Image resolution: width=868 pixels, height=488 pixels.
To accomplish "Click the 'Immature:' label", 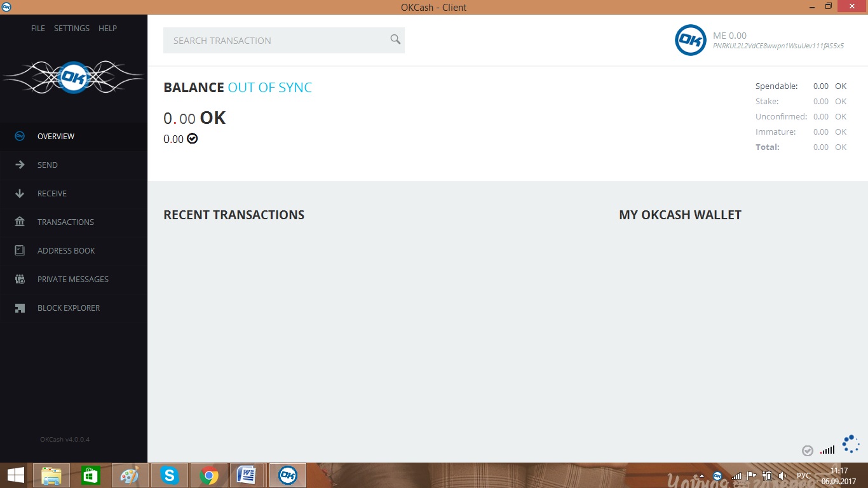I will click(776, 132).
